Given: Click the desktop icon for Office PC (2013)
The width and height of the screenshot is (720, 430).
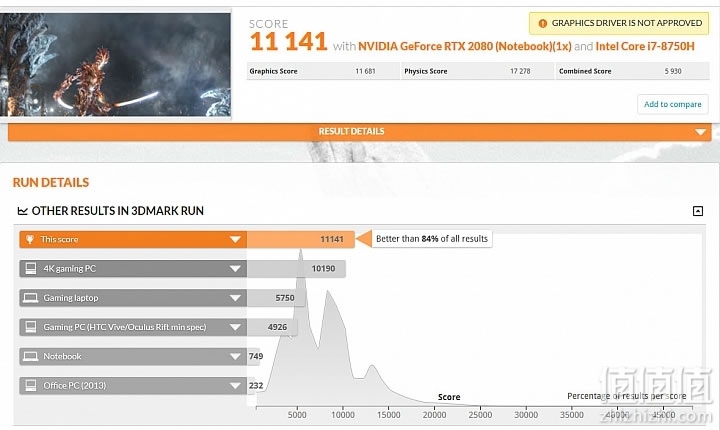Looking at the screenshot, I should [31, 385].
